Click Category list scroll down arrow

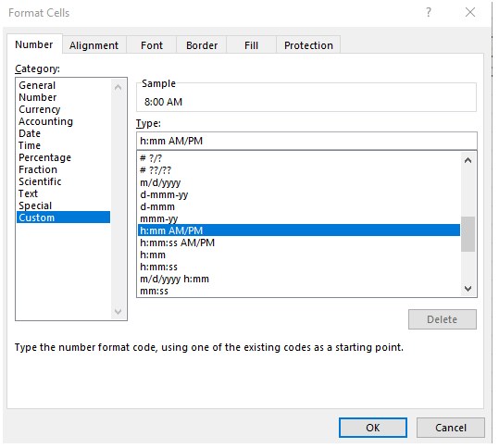pos(119,312)
